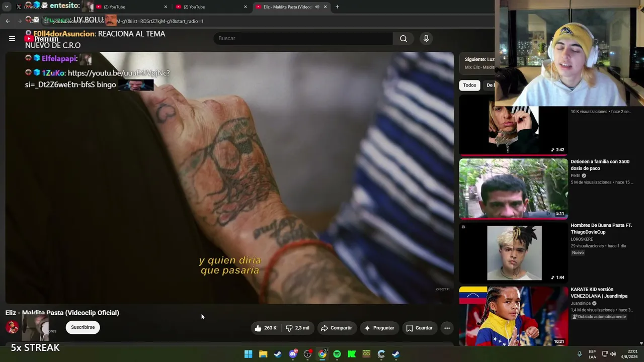644x362 pixels.
Task: Dislike the video with thumbs down
Action: [298, 328]
